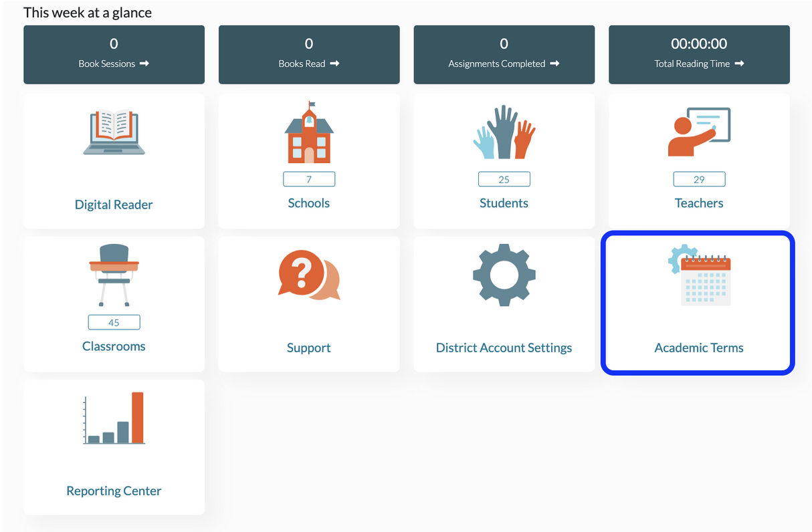
Task: Open the Academic Terms link
Action: point(699,348)
